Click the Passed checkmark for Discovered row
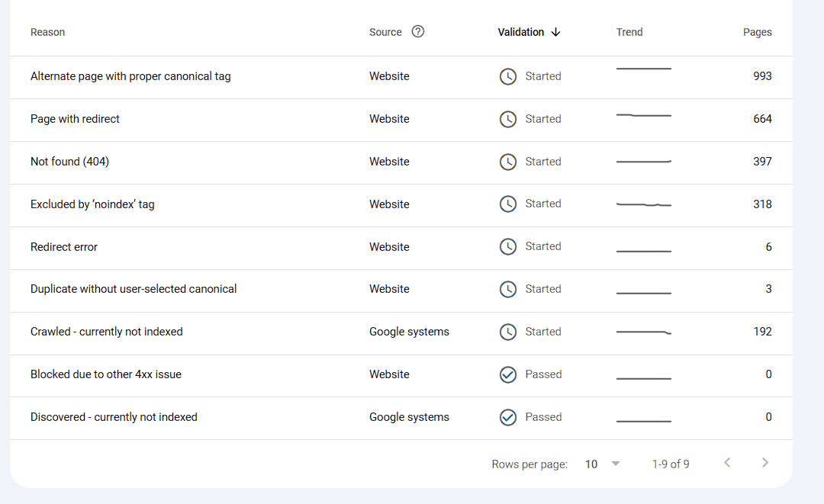 [x=507, y=417]
